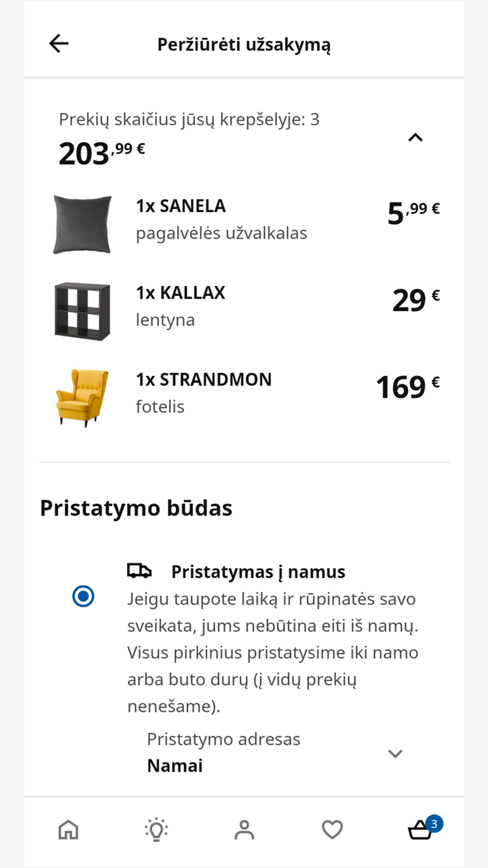Tap the SANELA cushion cover thumbnail
Image resolution: width=488 pixels, height=868 pixels.
click(82, 225)
